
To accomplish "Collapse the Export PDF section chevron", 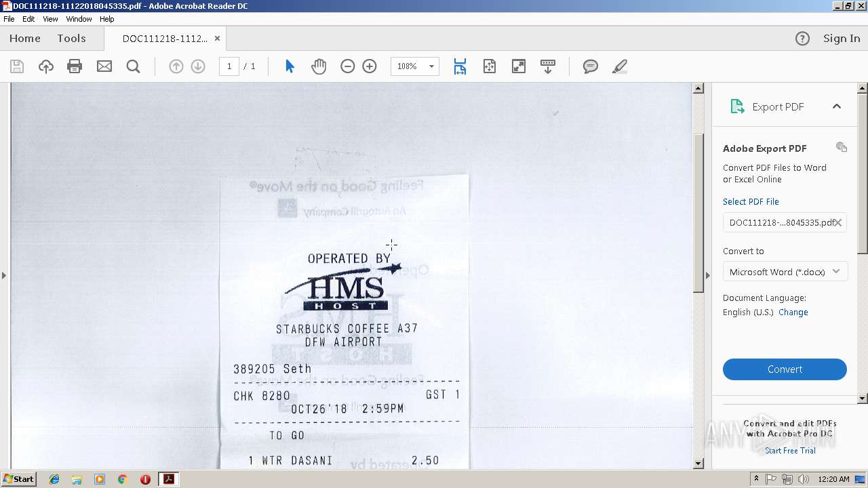I will [837, 106].
